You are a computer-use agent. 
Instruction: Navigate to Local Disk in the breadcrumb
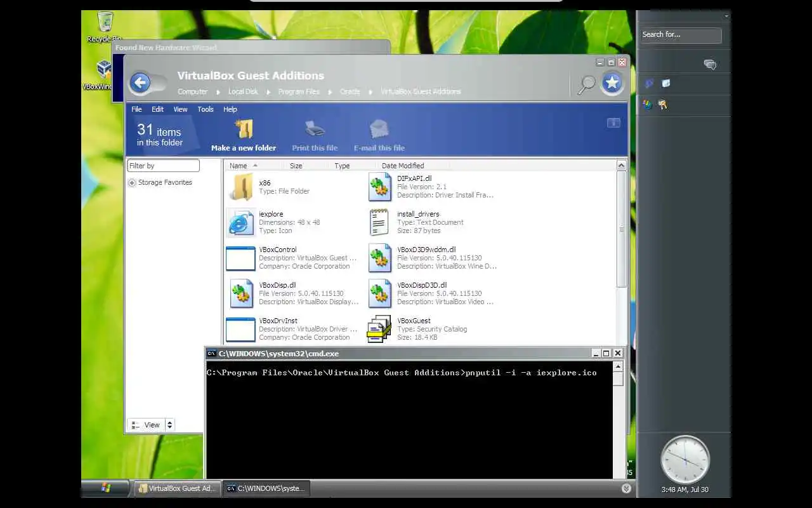pyautogui.click(x=243, y=91)
